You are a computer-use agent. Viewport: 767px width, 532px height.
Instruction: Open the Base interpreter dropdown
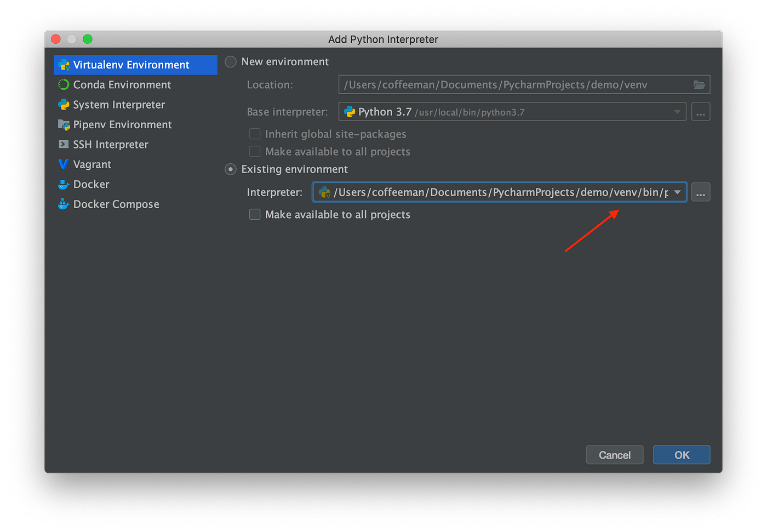point(677,112)
